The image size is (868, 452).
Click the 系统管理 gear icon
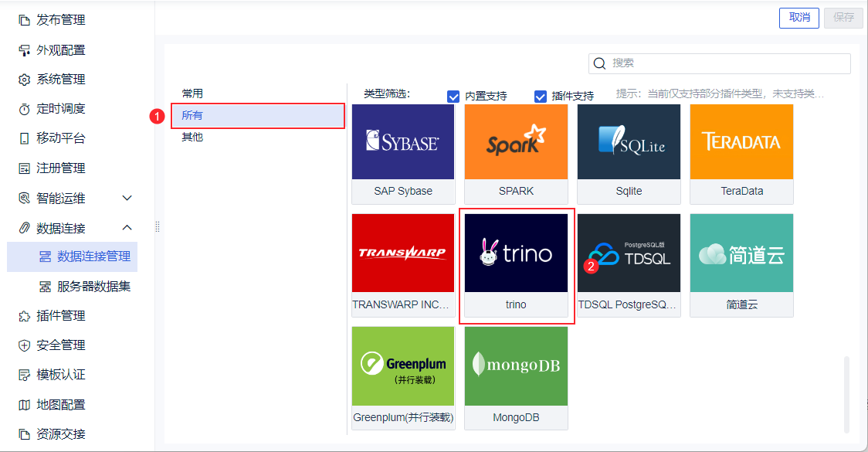24,80
